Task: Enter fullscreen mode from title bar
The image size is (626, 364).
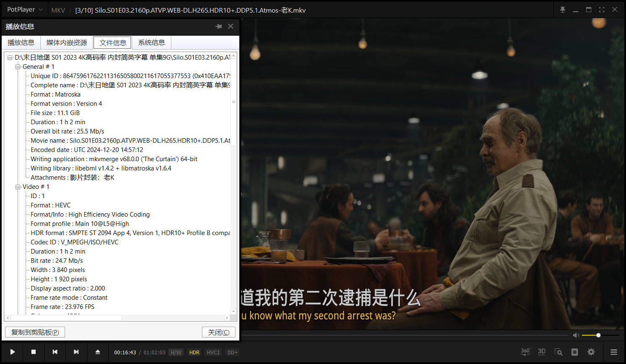Action: [602, 10]
